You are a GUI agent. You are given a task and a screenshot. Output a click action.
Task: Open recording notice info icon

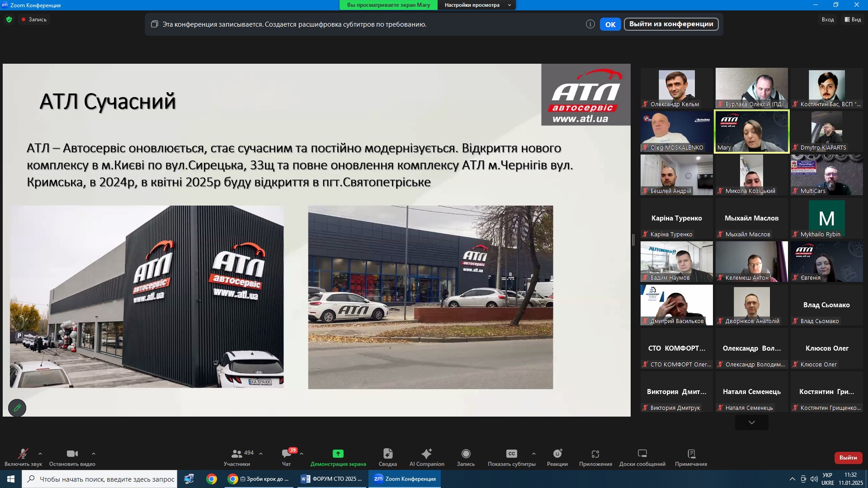tap(590, 24)
